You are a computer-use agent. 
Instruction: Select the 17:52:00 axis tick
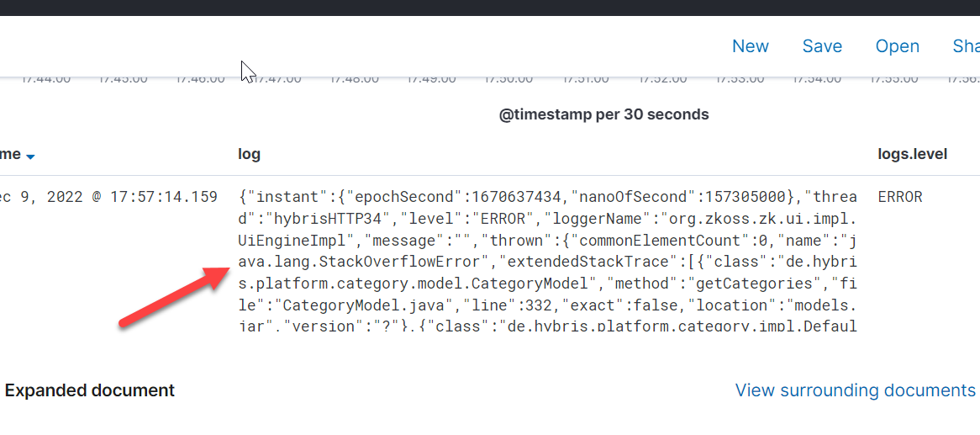[662, 79]
